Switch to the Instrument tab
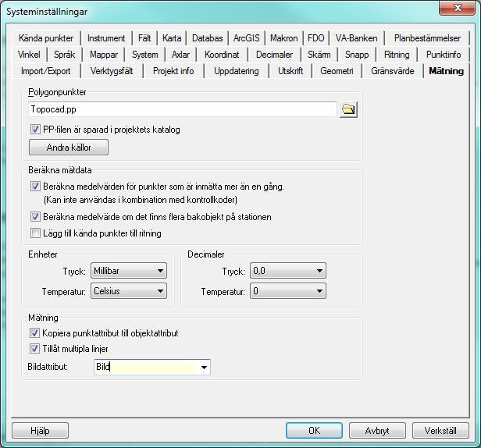The width and height of the screenshot is (481, 448). click(x=106, y=38)
